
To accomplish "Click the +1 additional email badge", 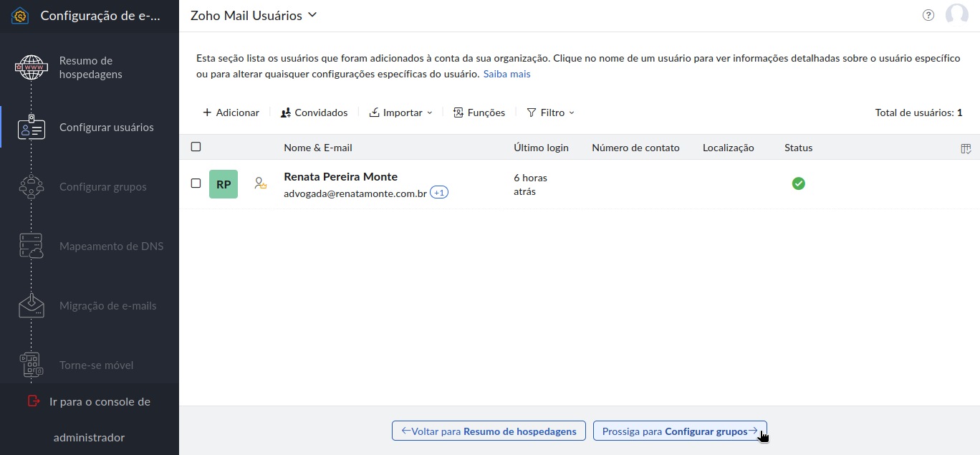I will (x=439, y=193).
